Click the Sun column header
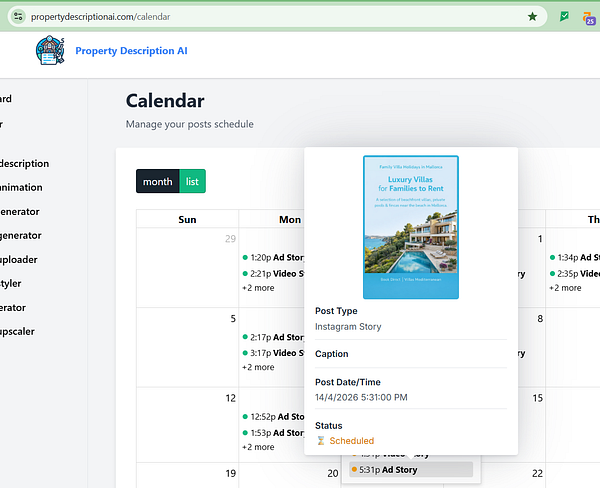The image size is (600, 488). (187, 219)
